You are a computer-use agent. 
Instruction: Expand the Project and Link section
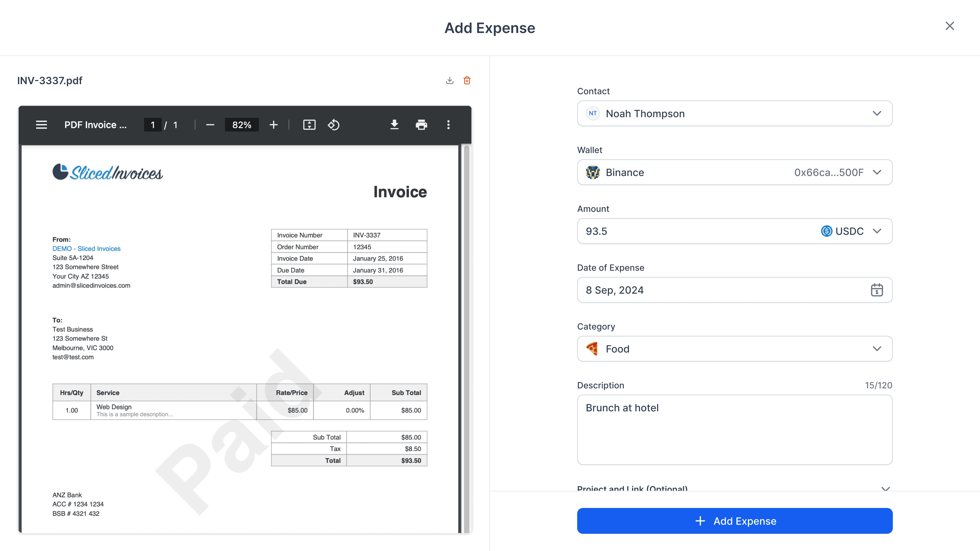pos(885,489)
